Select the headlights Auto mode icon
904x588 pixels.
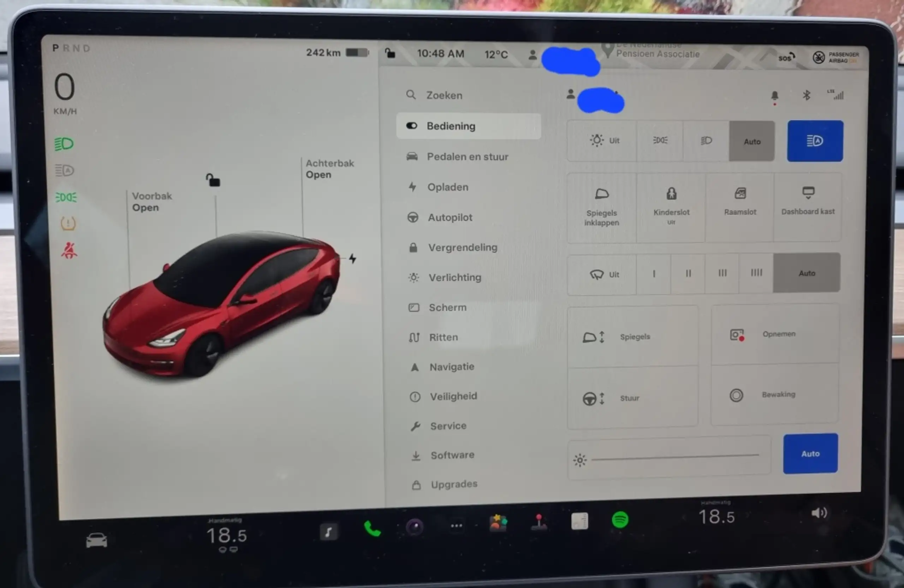(x=751, y=141)
